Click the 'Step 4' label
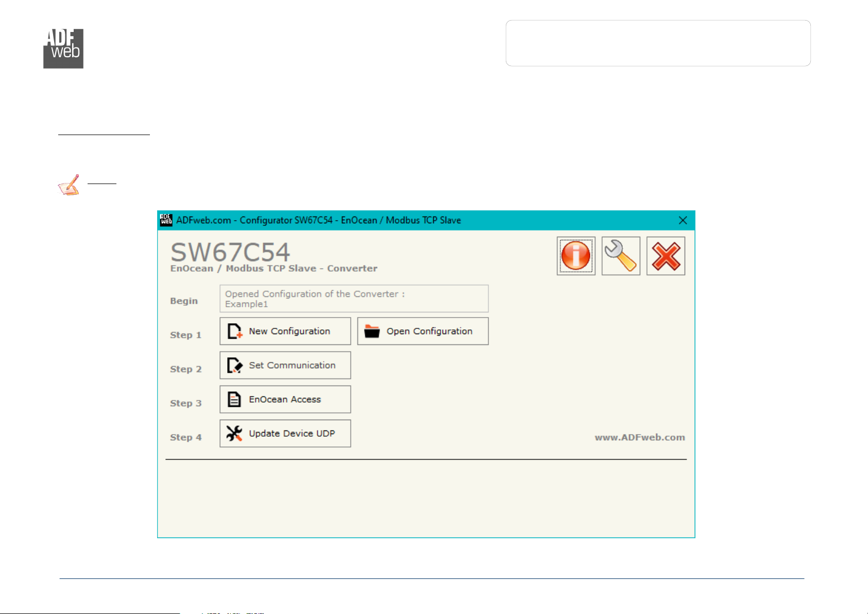868x614 pixels. [186, 437]
